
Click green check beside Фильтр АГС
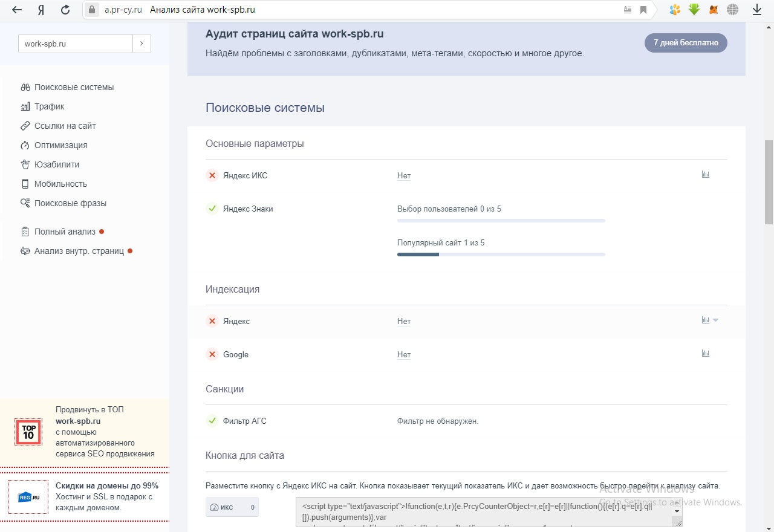click(212, 421)
